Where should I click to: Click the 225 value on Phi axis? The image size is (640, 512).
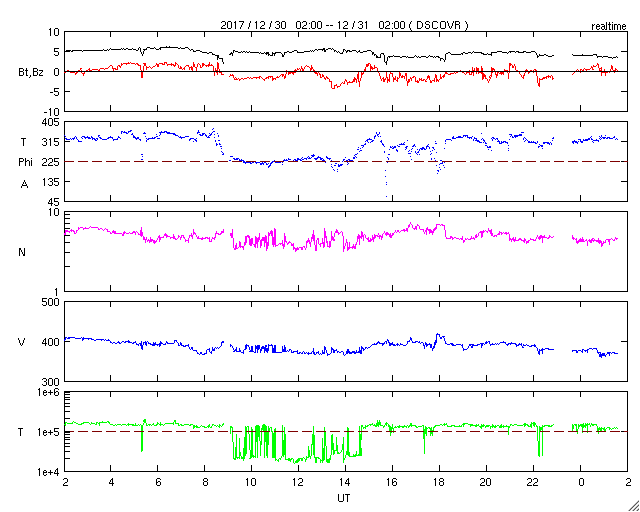(48, 162)
